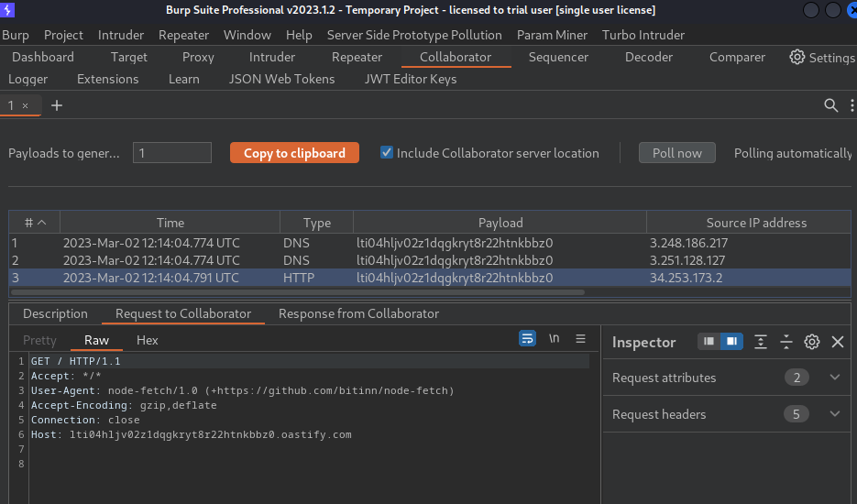Open the Repeater menu in menu bar
Screen dimensions: 857x504
coord(183,35)
